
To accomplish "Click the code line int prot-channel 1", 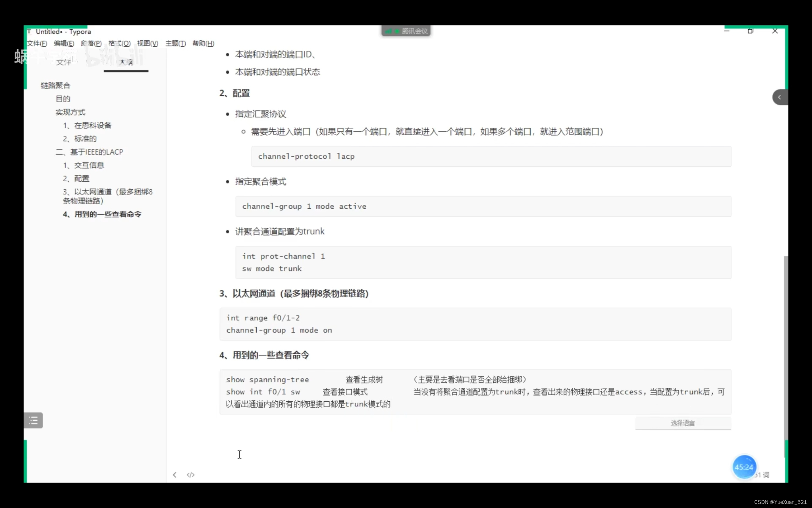I will (284, 256).
